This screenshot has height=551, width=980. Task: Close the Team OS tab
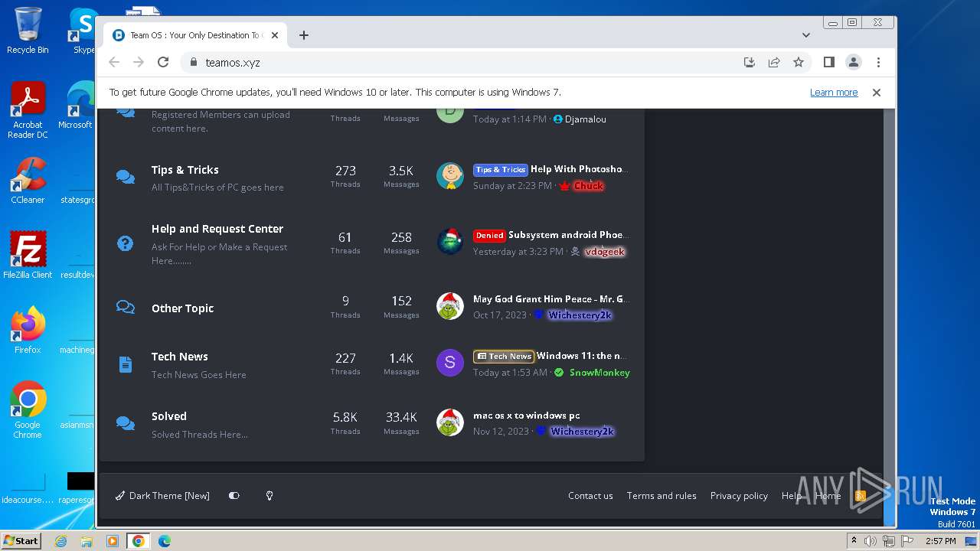(x=275, y=35)
